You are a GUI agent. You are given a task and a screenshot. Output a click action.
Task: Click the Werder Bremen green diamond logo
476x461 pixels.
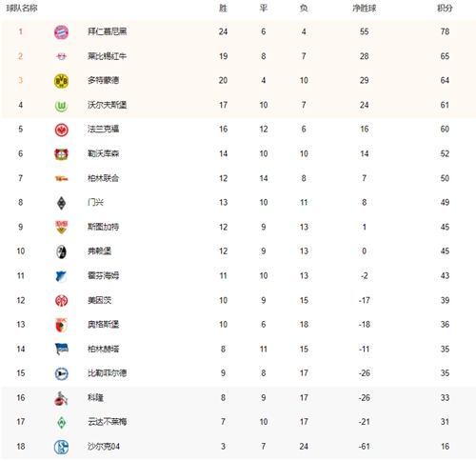(61, 423)
